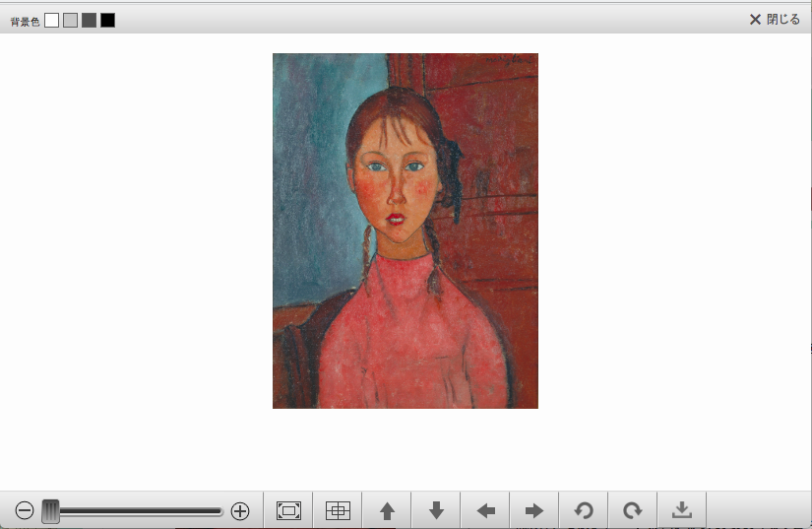
Task: Zoom in with the plus icon
Action: pyautogui.click(x=240, y=511)
